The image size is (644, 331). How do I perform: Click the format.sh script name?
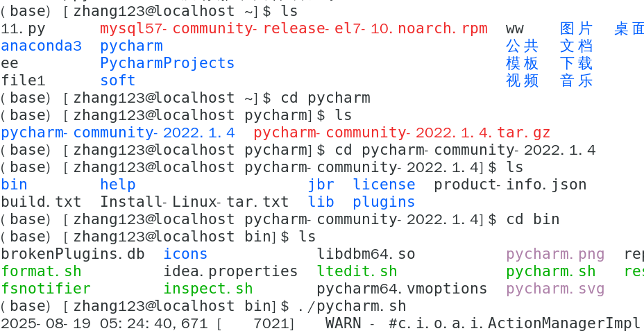point(41,271)
